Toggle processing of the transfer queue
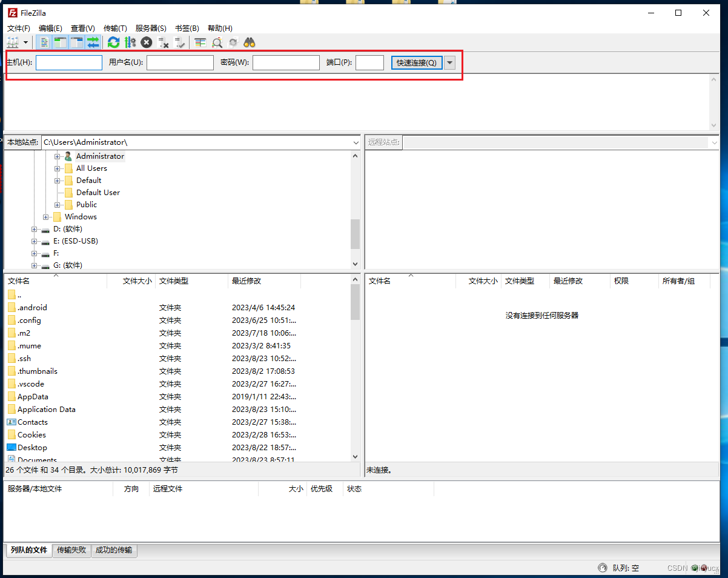Viewport: 728px width, 578px height. pos(130,42)
